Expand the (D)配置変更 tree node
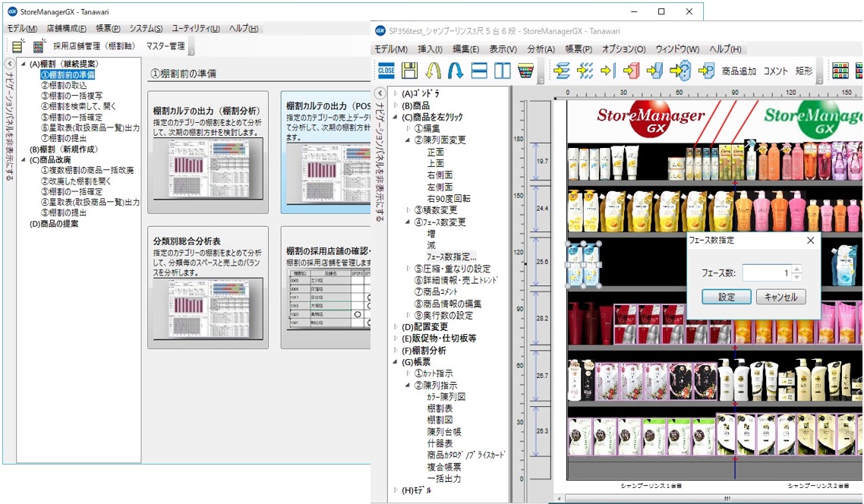The height and width of the screenshot is (504, 864). point(396,326)
